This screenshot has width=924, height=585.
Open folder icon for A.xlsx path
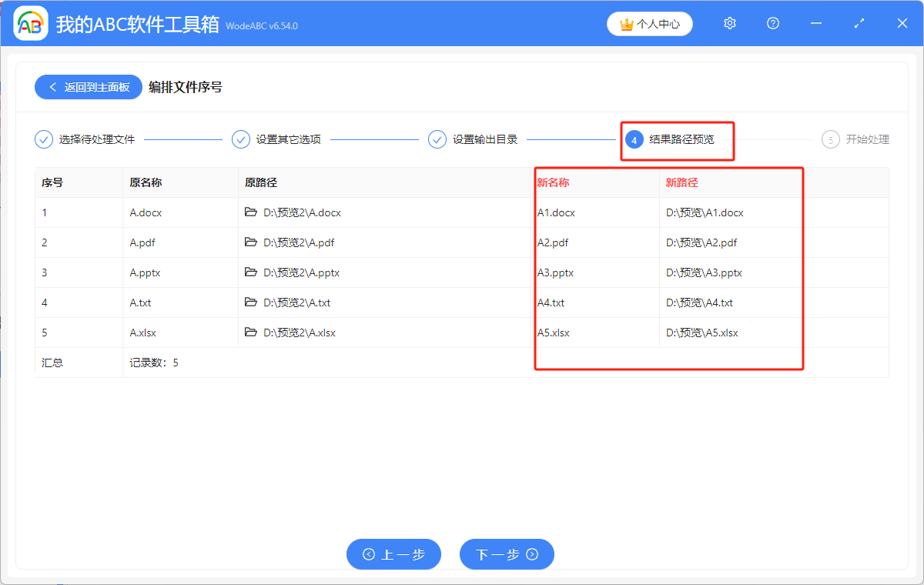[x=251, y=333]
